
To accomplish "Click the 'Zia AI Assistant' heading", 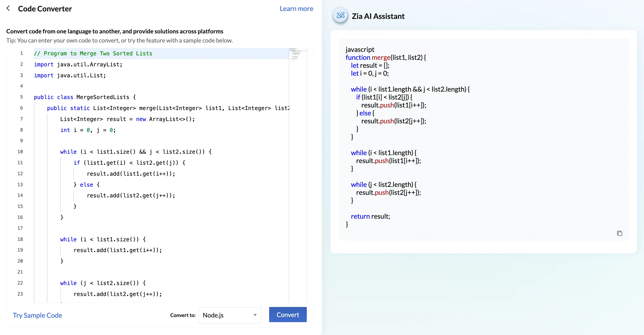I will coord(378,16).
